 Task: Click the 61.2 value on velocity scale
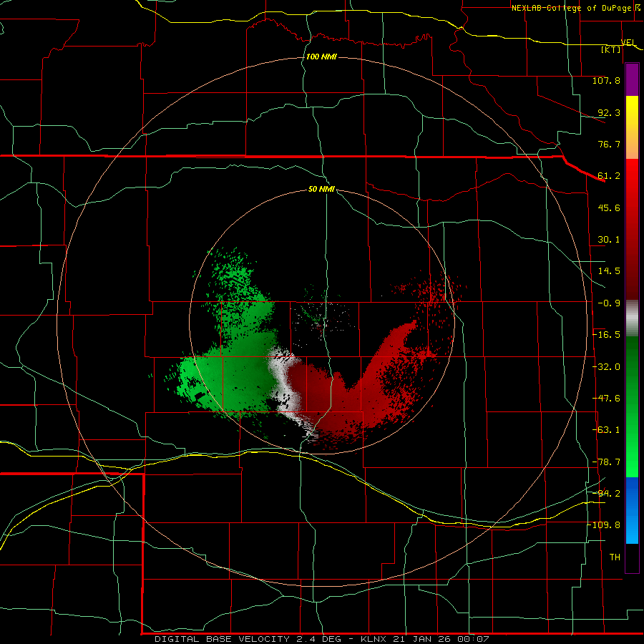609,176
